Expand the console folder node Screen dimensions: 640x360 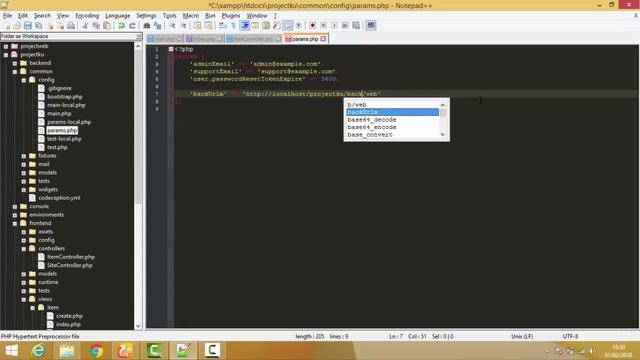tap(15, 207)
